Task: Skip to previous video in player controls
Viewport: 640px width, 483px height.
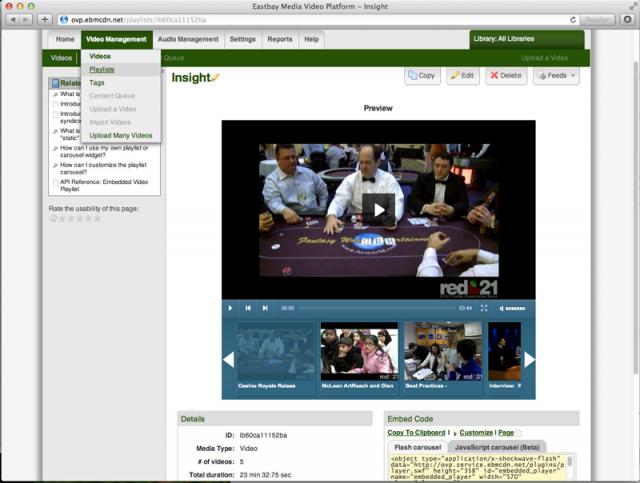Action: 248,308
